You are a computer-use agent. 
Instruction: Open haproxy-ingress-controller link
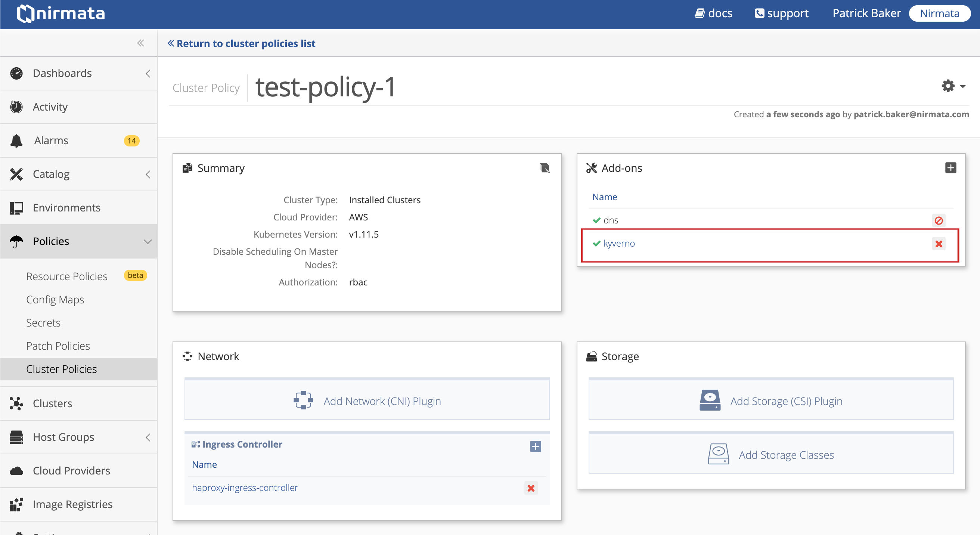click(x=245, y=488)
